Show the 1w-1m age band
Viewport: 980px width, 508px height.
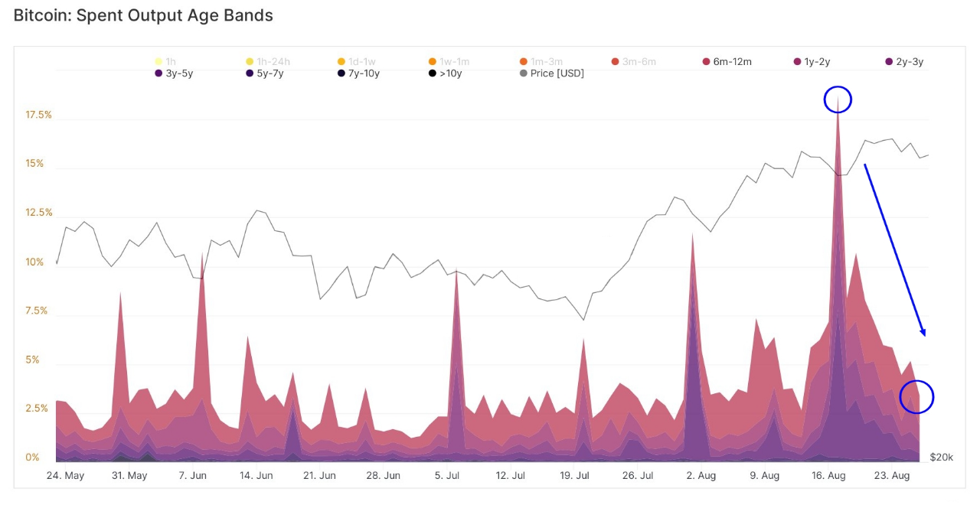[449, 61]
